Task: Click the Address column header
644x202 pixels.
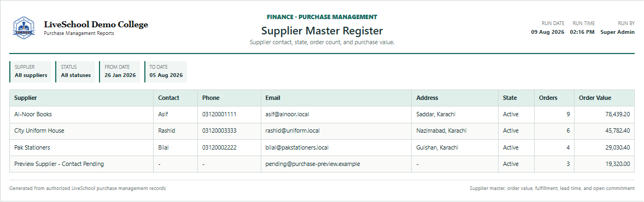Action: pyautogui.click(x=455, y=98)
